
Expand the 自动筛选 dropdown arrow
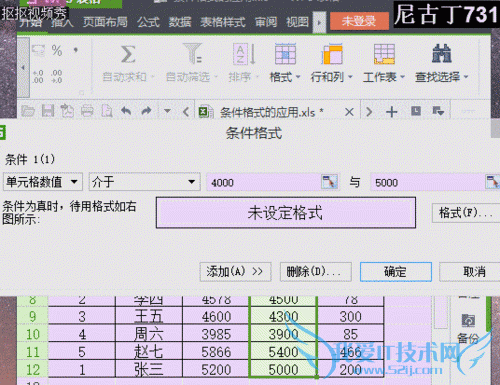click(x=216, y=77)
